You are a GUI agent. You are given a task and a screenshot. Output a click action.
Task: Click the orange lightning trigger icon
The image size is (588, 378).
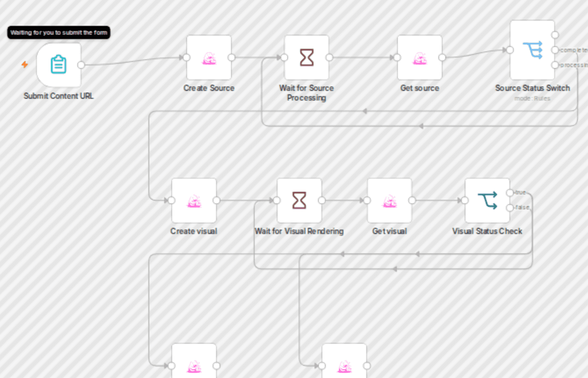[25, 65]
